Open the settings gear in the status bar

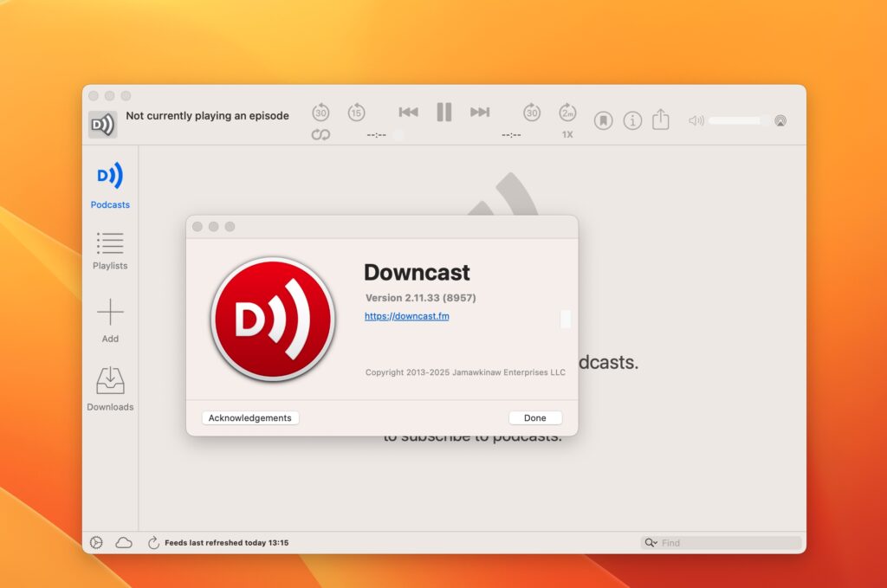point(95,541)
